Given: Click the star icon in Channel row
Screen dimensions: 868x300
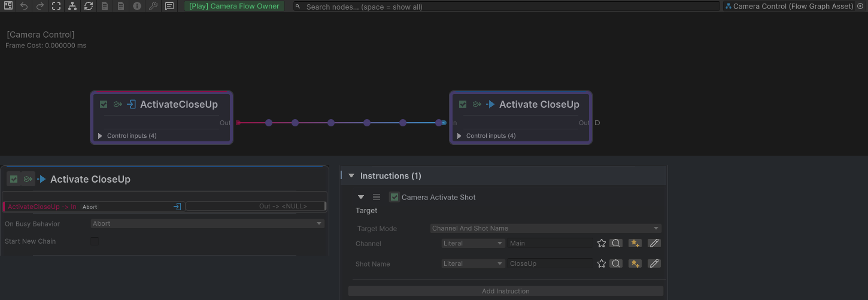Looking at the screenshot, I should [602, 244].
